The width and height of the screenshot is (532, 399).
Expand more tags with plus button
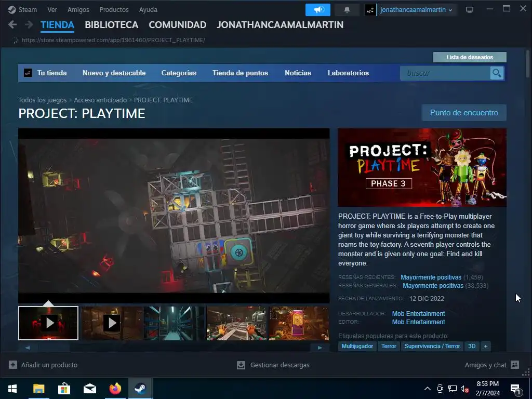pos(486,346)
